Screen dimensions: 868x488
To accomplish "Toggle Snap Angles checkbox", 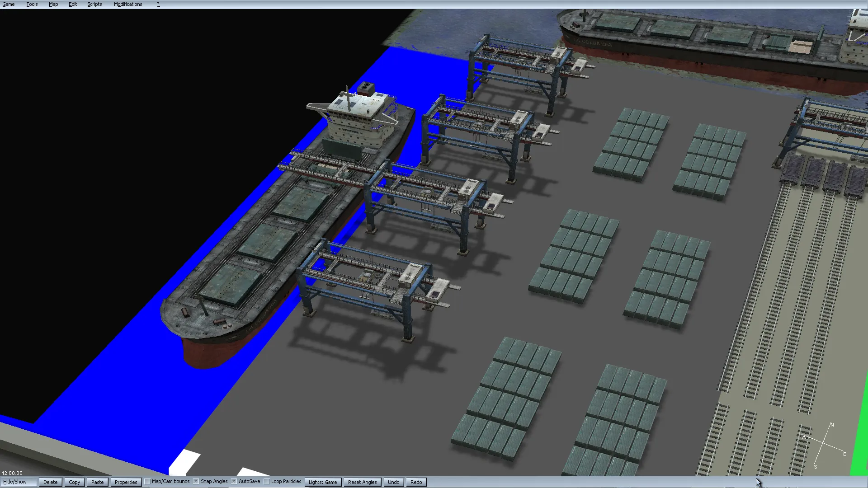I will 196,482.
